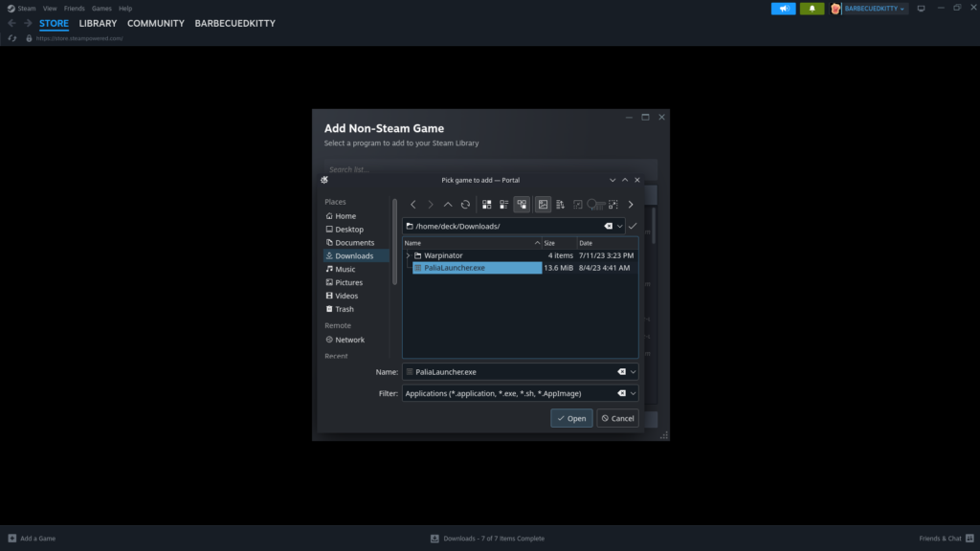Select the Warpinator folder row
980x551 pixels.
click(520, 255)
